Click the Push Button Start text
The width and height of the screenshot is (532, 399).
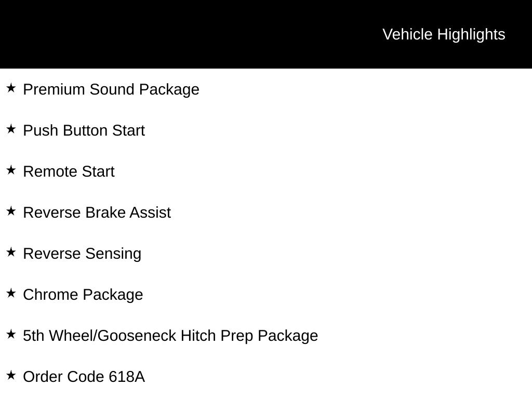(x=84, y=130)
